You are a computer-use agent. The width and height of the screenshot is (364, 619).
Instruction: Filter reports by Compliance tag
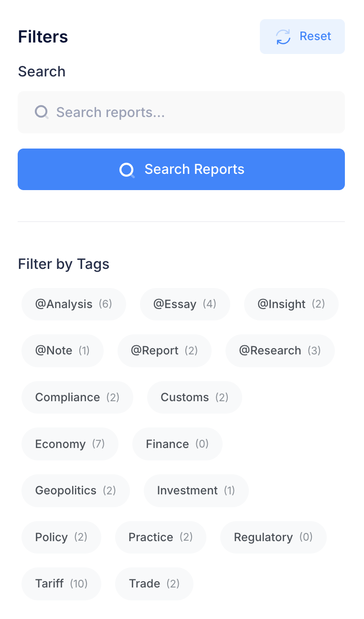(x=77, y=397)
